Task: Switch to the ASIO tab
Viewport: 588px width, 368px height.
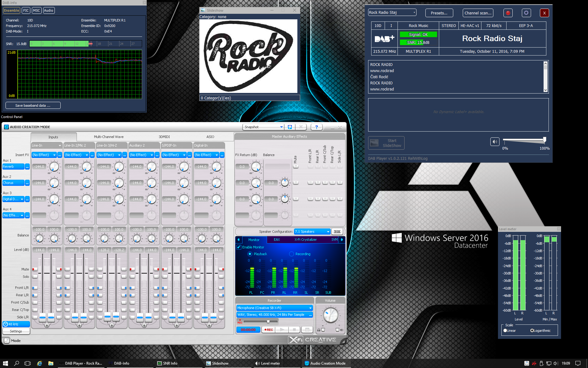Action: pyautogui.click(x=210, y=137)
